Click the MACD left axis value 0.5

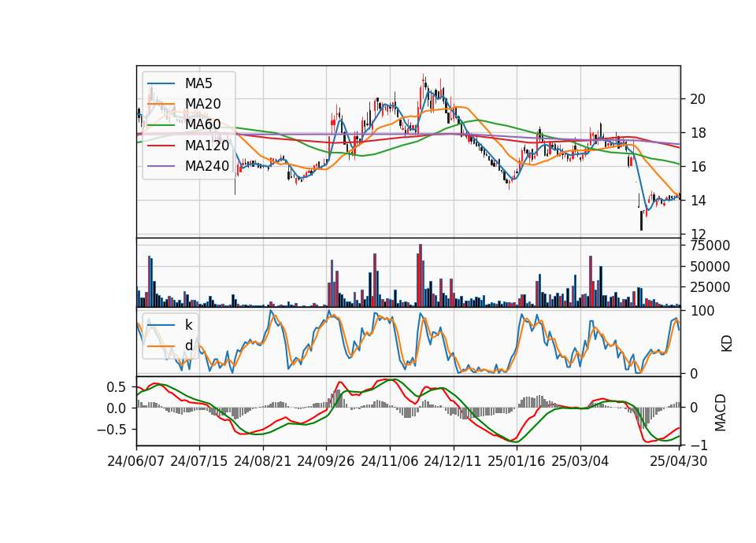(x=117, y=387)
